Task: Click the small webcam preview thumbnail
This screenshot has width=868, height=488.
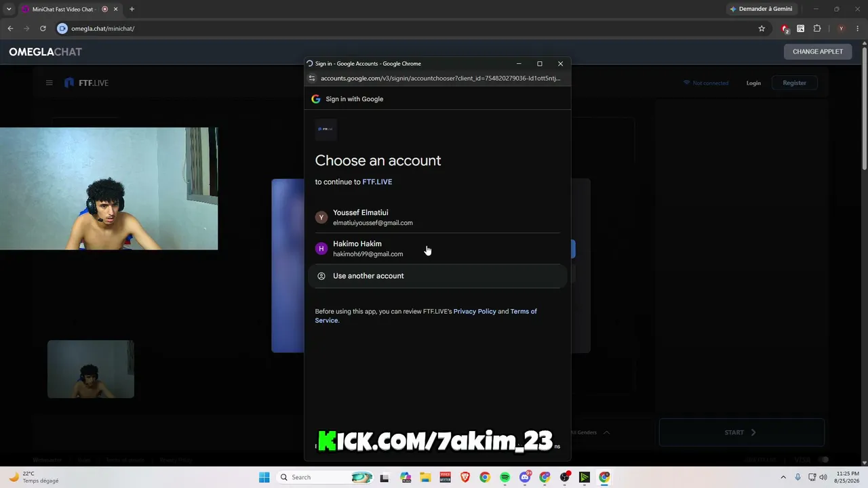Action: pyautogui.click(x=91, y=369)
